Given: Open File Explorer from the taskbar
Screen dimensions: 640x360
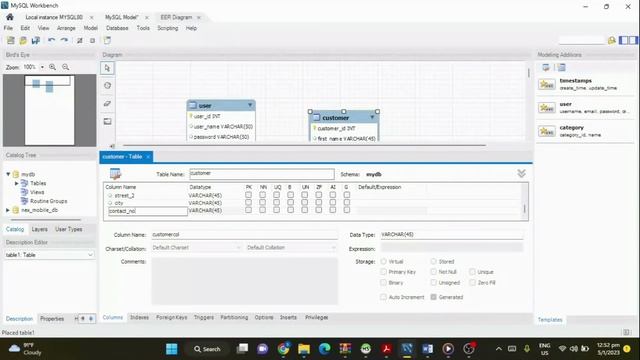Looking at the screenshot, I should pos(304,349).
